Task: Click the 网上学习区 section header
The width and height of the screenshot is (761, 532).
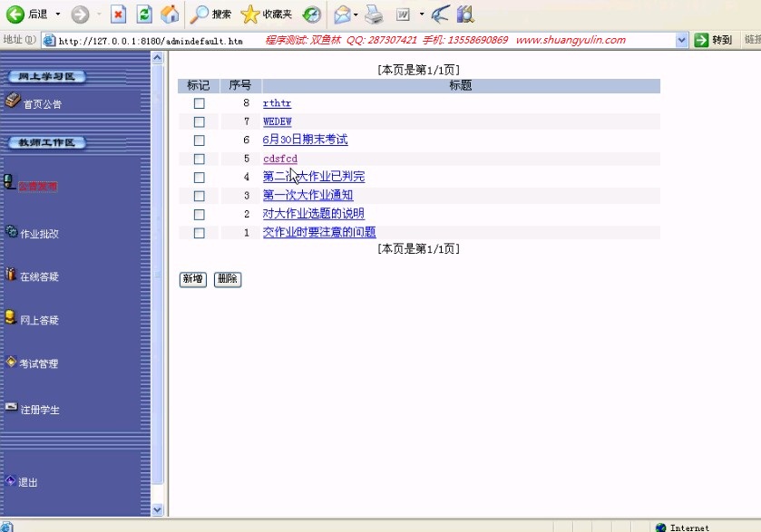Action: (x=46, y=77)
